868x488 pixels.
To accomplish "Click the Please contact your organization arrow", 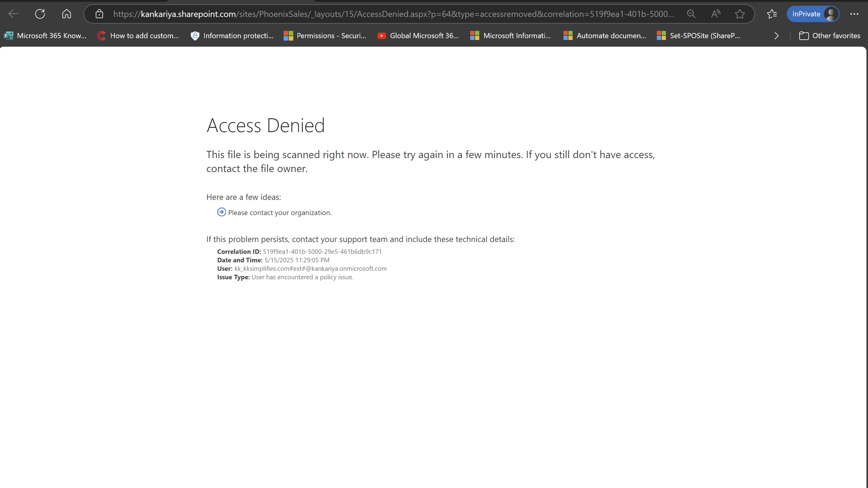I will tap(221, 212).
